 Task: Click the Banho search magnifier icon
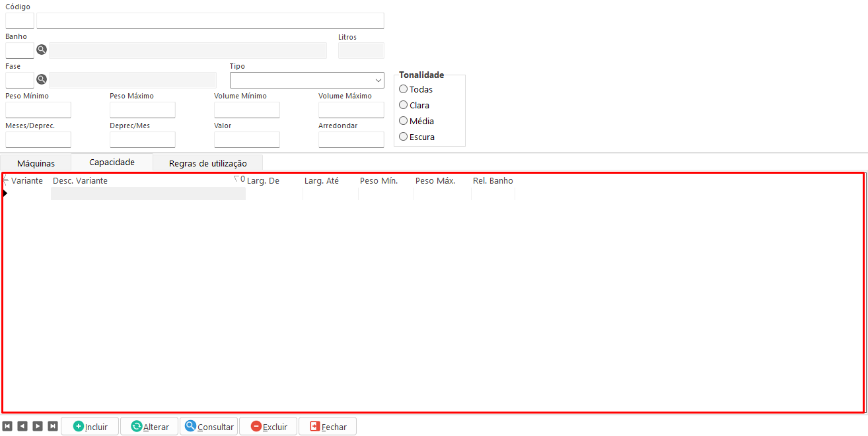[42, 50]
